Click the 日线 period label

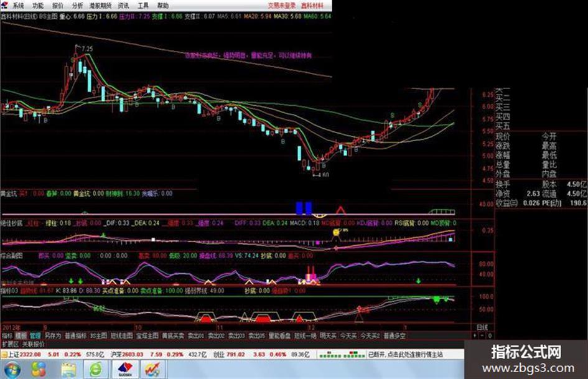tap(482, 327)
